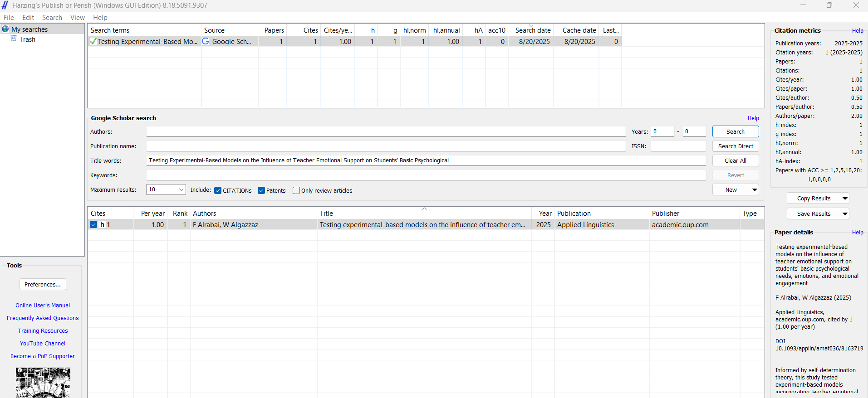Open the YouTube Channel link

[x=43, y=344]
